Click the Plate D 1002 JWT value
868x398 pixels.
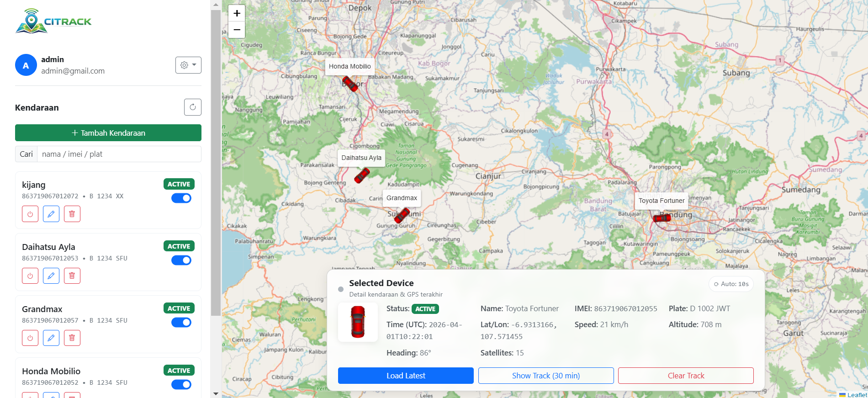click(710, 308)
